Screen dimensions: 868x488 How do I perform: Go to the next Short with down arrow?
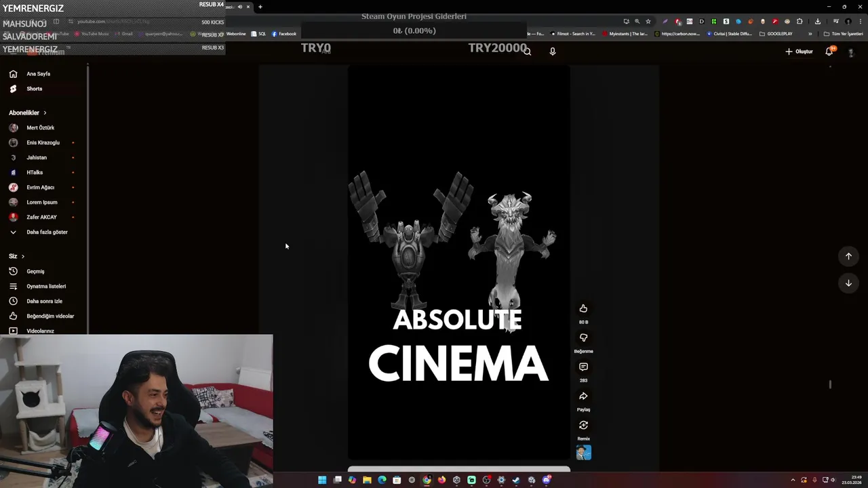pos(848,283)
